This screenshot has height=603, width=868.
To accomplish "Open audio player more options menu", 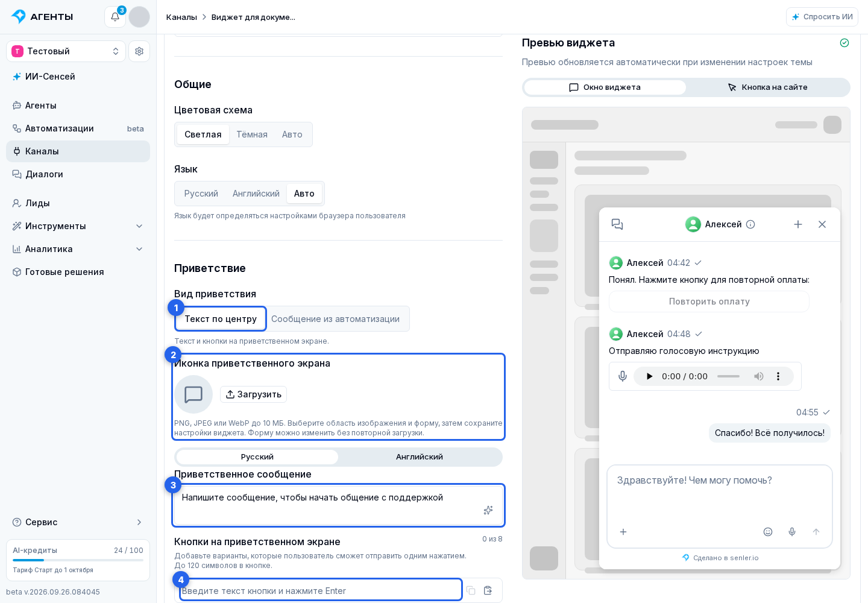I will tap(778, 376).
